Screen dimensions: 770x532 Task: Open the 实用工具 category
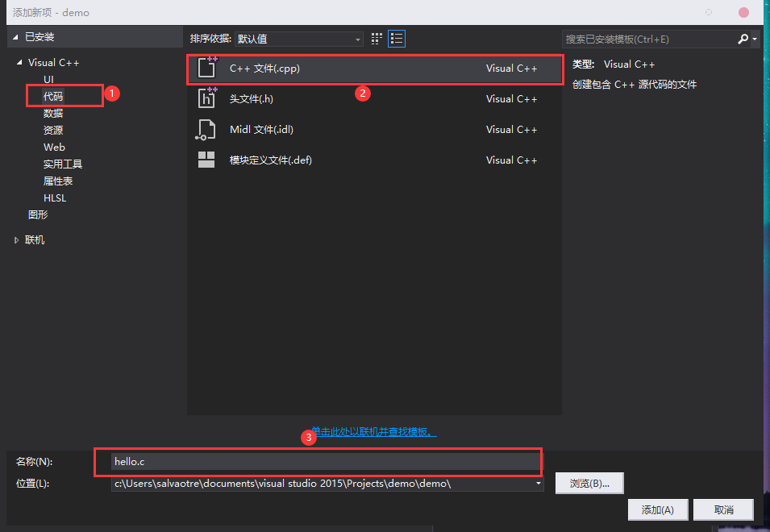[63, 164]
